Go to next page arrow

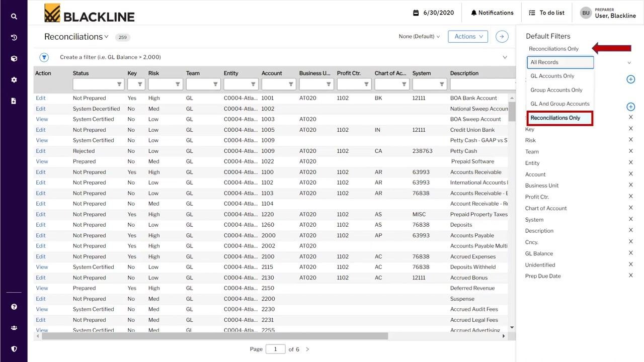307,349
